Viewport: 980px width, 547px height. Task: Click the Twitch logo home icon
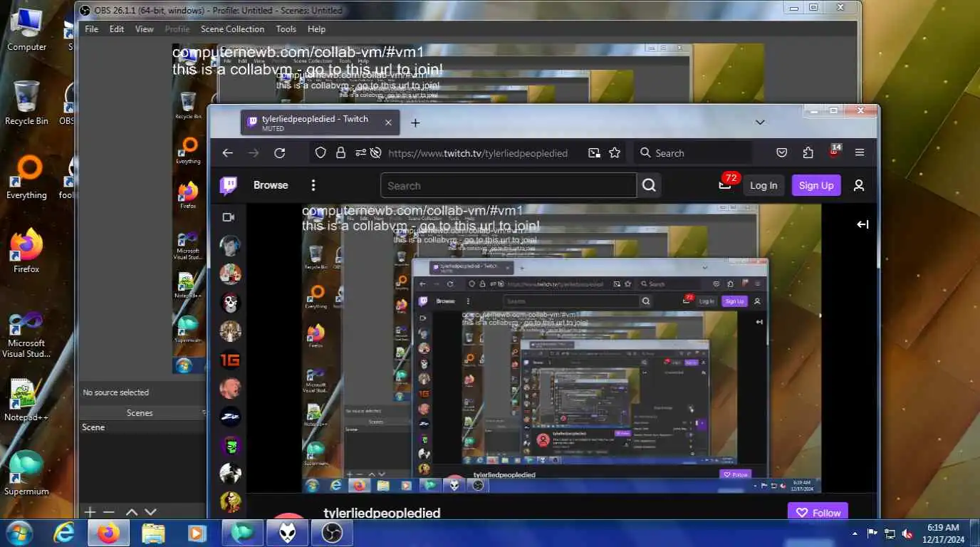tap(228, 185)
